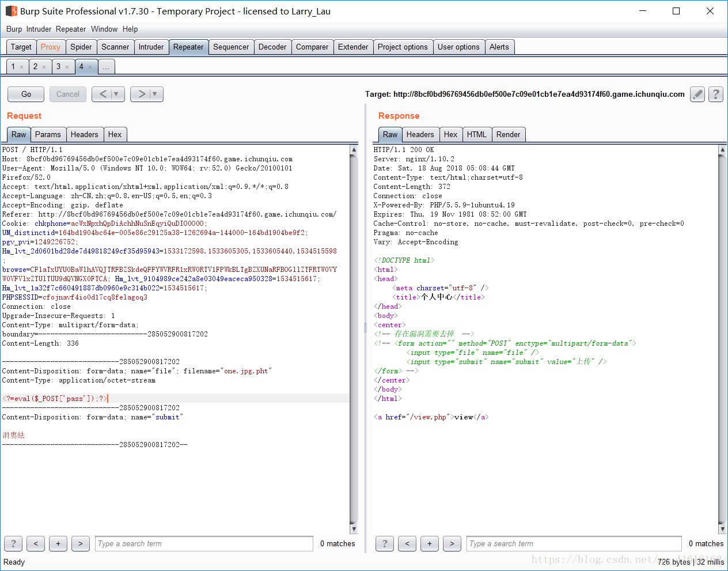
Task: Show request Raw view
Action: [x=19, y=134]
